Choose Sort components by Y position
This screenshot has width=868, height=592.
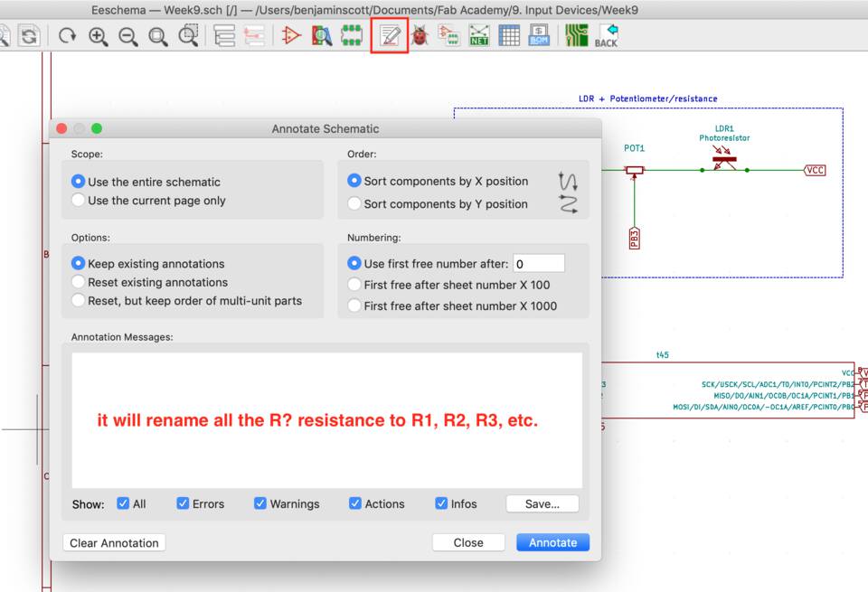click(438, 203)
